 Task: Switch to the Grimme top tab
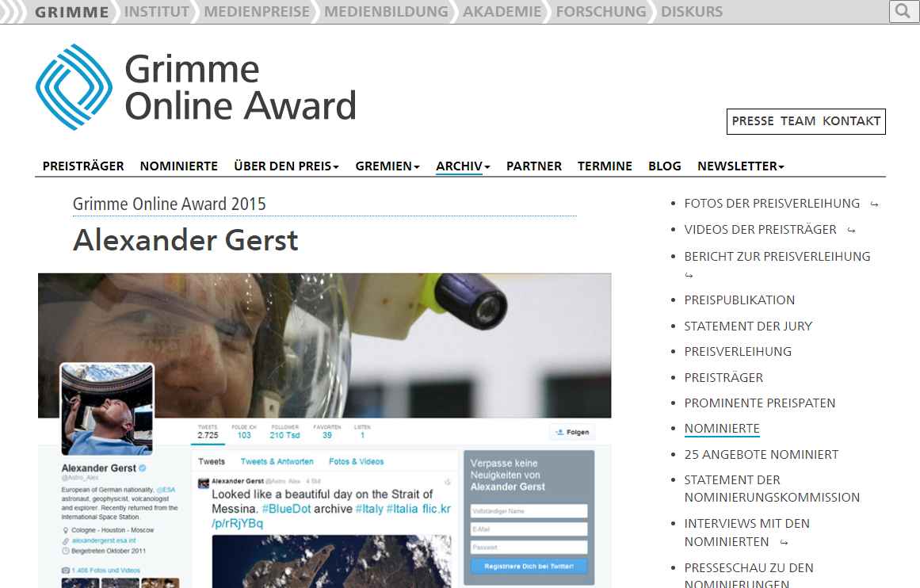(72, 12)
